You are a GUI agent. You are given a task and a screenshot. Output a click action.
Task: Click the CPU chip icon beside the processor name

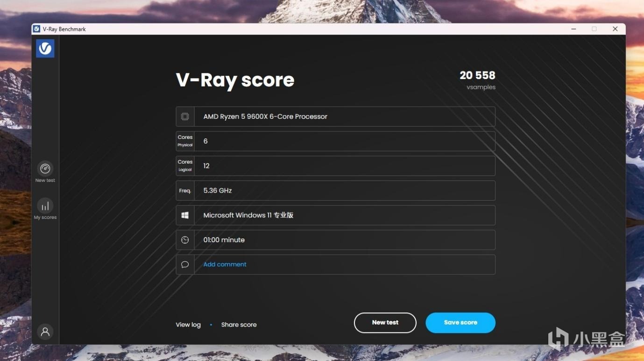coord(185,116)
